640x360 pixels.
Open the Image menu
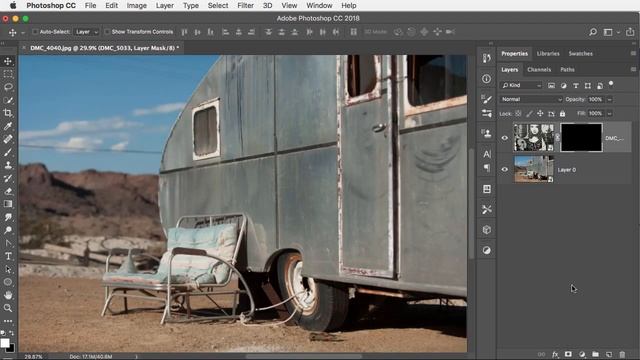tap(137, 6)
